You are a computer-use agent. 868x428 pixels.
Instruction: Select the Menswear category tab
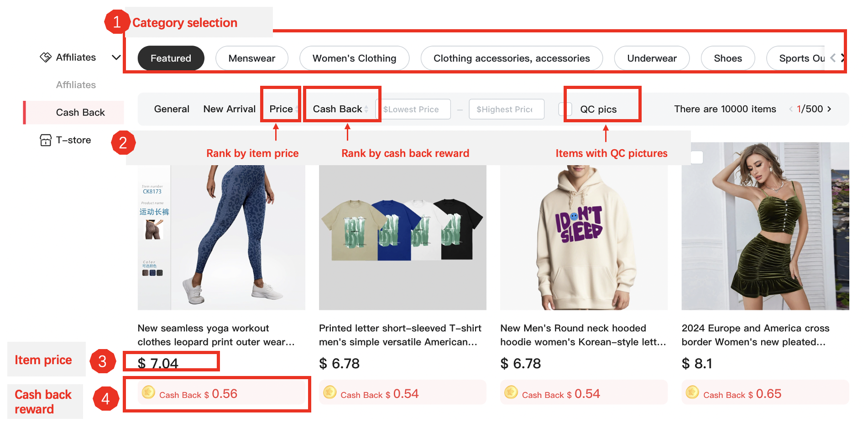[251, 58]
